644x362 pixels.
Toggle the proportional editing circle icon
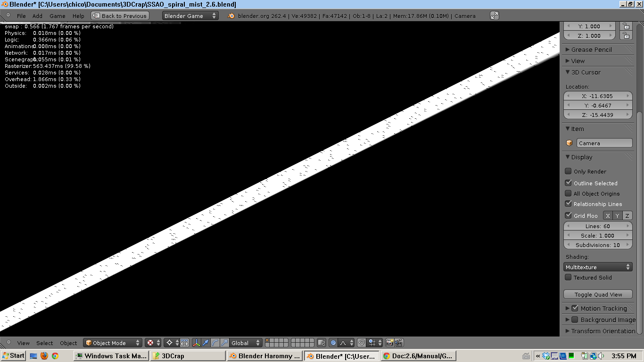click(333, 343)
